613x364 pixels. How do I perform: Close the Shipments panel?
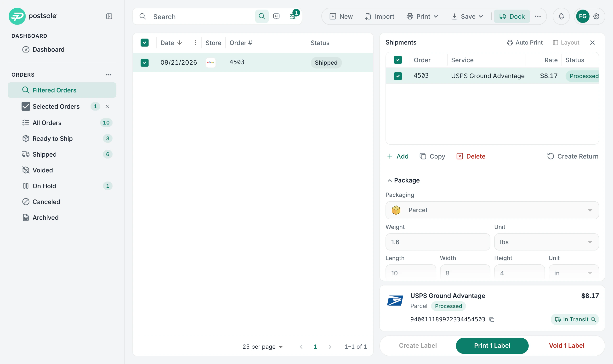click(x=592, y=43)
